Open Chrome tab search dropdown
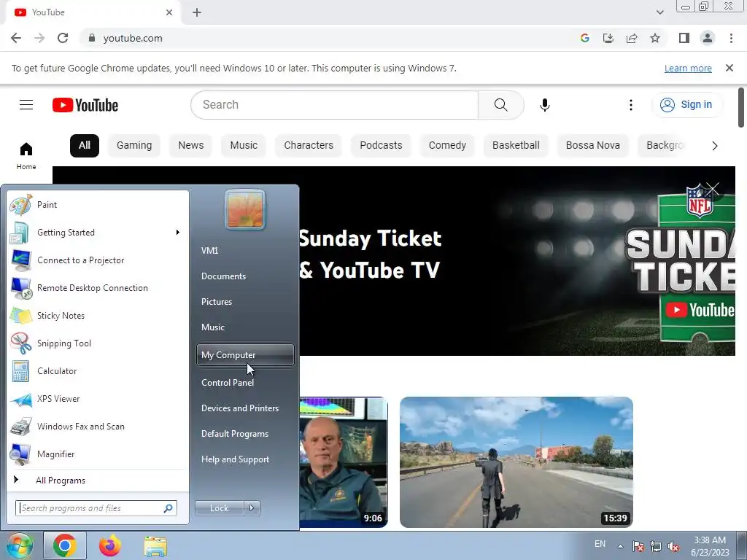The image size is (747, 560). tap(659, 12)
